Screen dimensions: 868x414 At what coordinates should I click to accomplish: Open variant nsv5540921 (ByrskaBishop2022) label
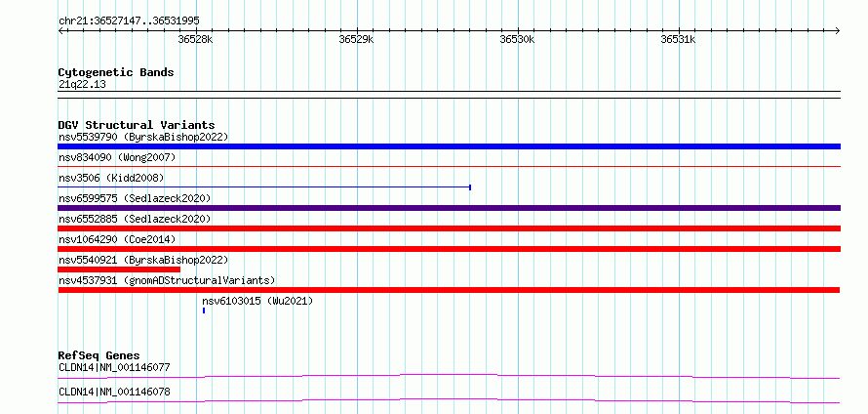point(143,260)
